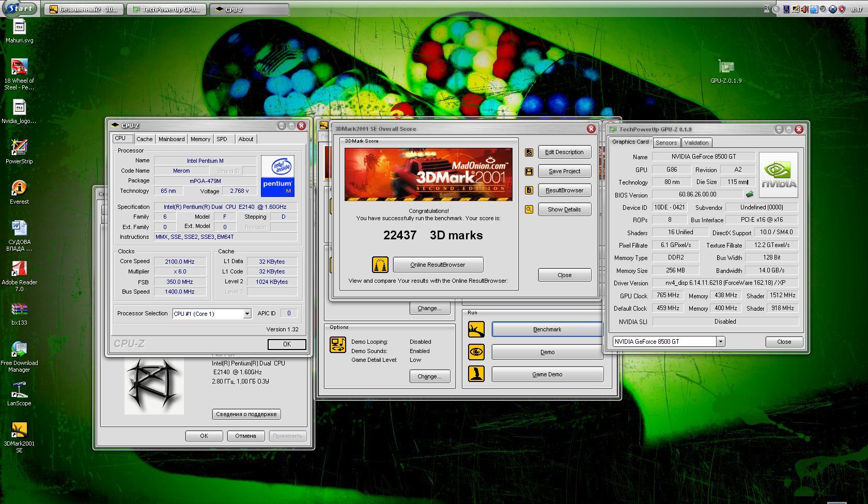
Task: Click the Online ResultBrowser podium icon
Action: pos(380,265)
